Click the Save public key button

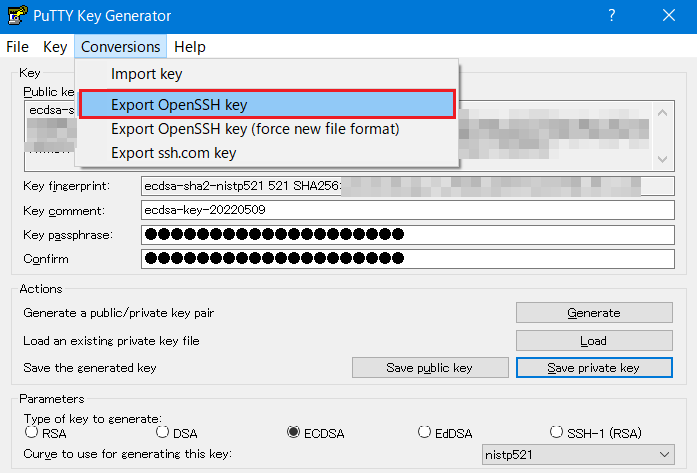pyautogui.click(x=429, y=368)
